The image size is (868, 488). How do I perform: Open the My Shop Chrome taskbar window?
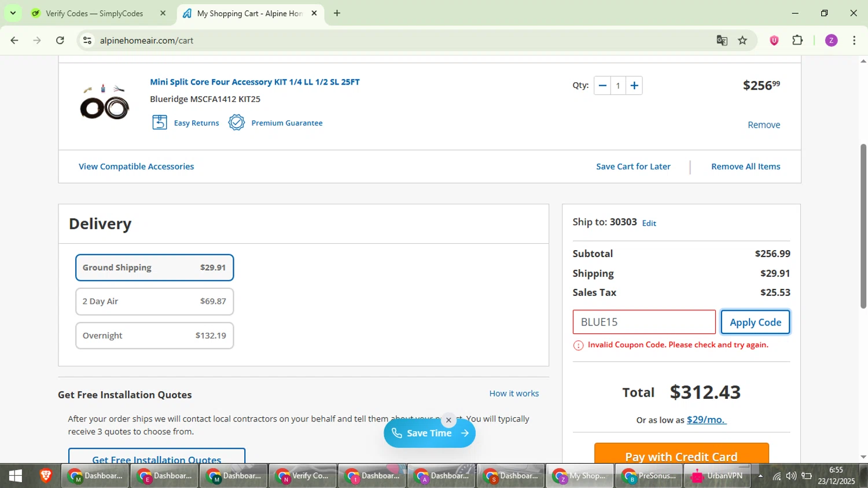click(579, 476)
